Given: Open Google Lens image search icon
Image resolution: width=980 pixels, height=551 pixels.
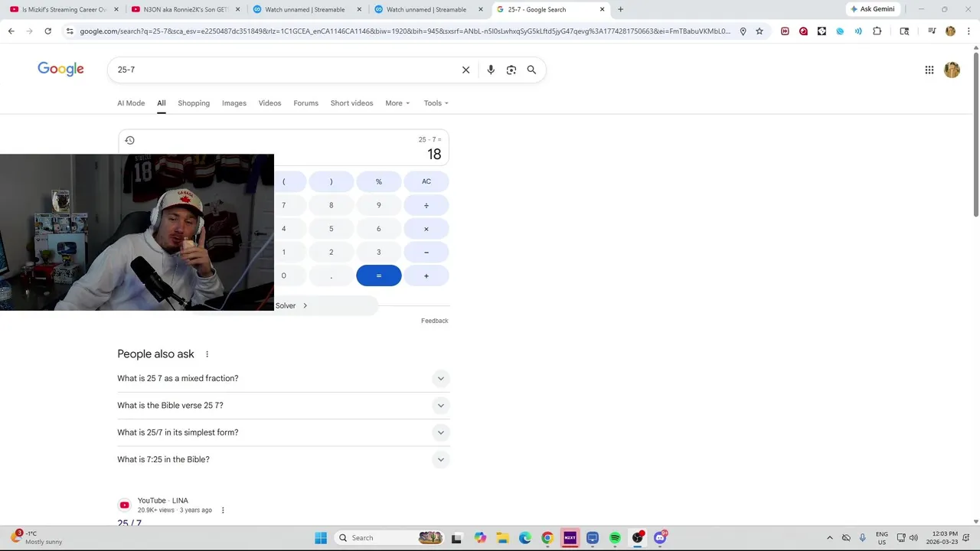Looking at the screenshot, I should (x=511, y=70).
